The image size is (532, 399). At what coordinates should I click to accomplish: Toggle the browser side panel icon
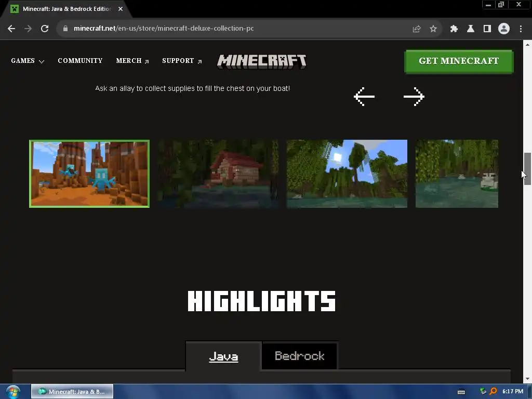487,29
